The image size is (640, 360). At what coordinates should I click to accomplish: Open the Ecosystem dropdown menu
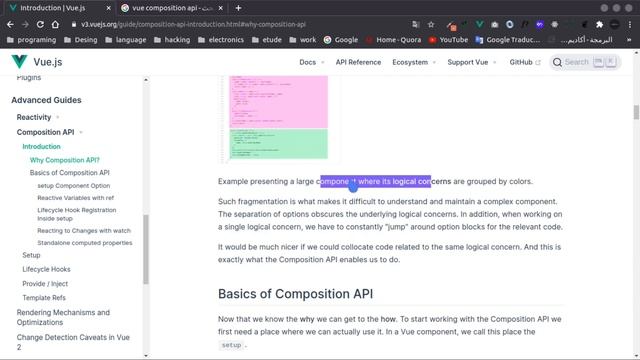pos(414,62)
